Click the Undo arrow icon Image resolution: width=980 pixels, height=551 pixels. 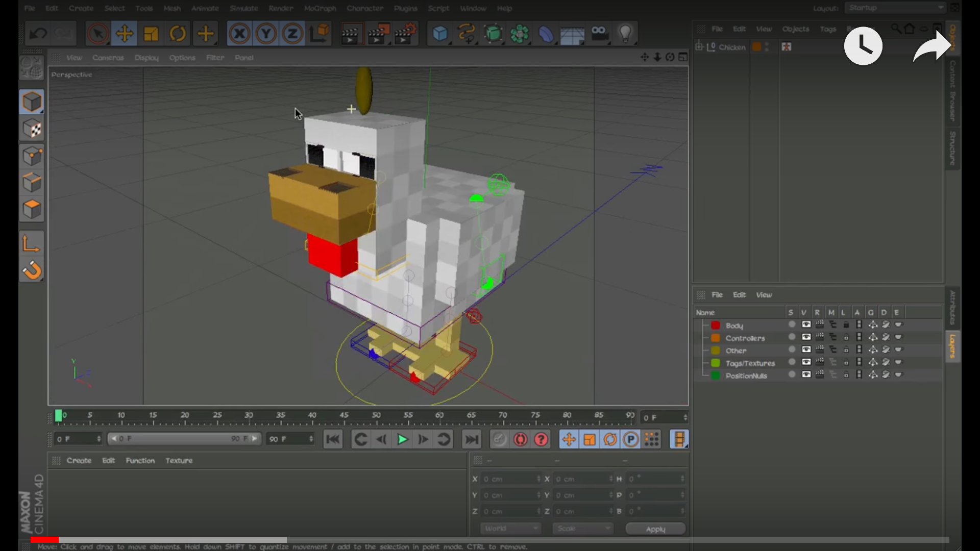[38, 34]
